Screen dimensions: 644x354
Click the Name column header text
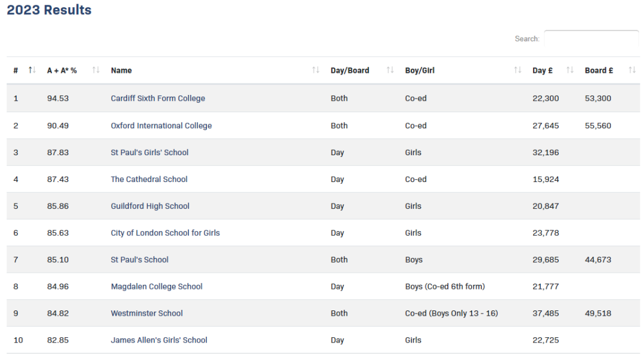[x=121, y=70]
